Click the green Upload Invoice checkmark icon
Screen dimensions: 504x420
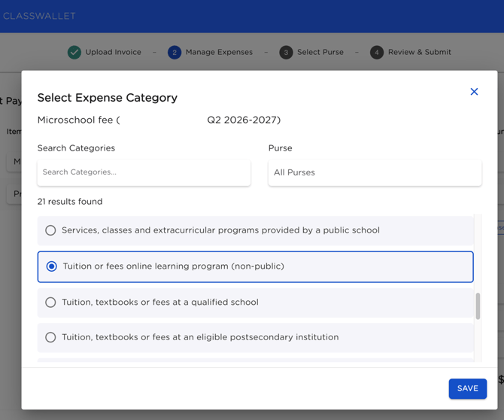(74, 52)
